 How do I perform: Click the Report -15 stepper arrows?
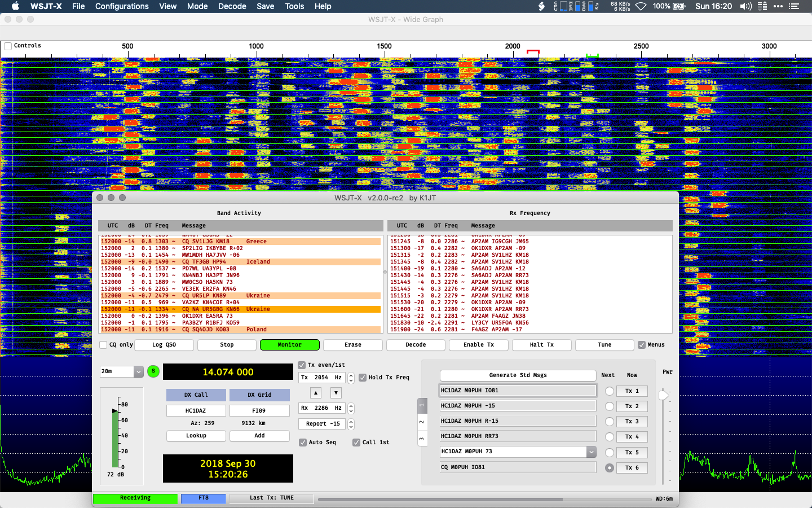[351, 424]
